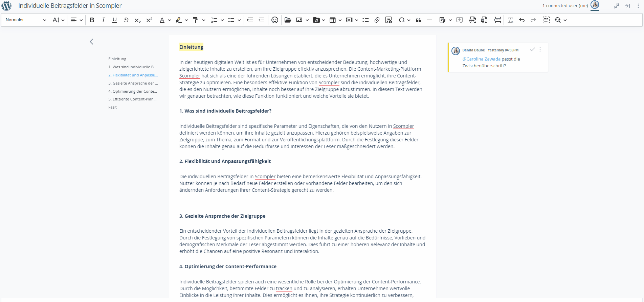The image size is (644, 302).
Task: Click the Export to Word icon
Action: pos(484,20)
